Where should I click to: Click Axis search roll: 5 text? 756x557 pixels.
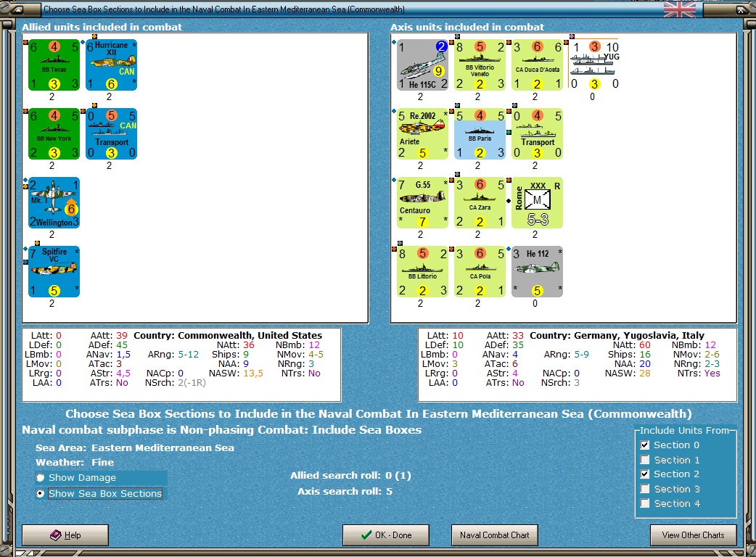(x=345, y=492)
